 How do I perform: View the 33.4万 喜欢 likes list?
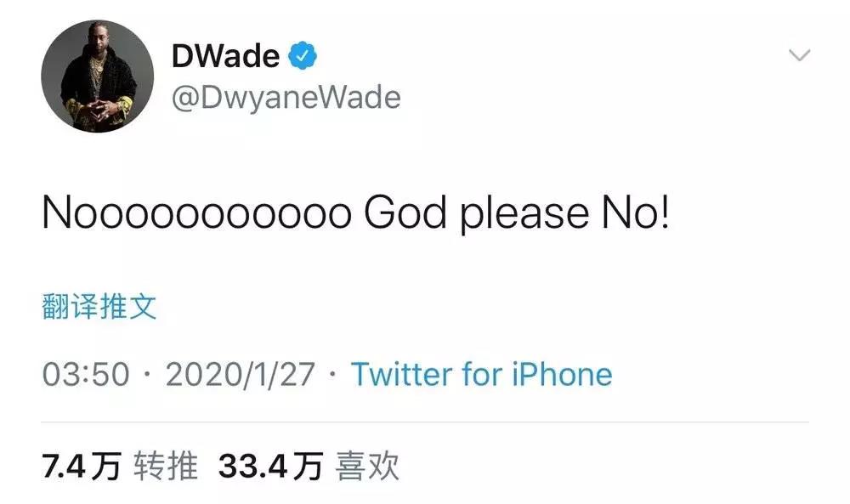[309, 466]
